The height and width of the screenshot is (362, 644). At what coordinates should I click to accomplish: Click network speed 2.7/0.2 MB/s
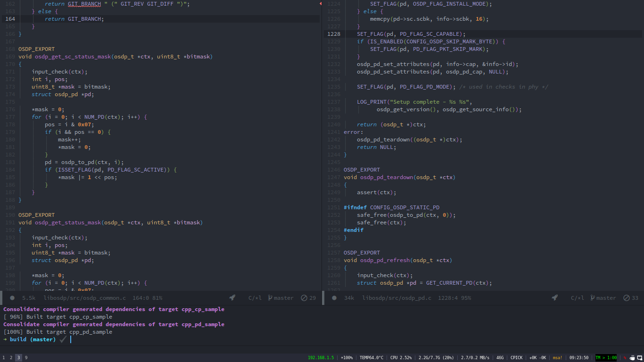pos(475,358)
